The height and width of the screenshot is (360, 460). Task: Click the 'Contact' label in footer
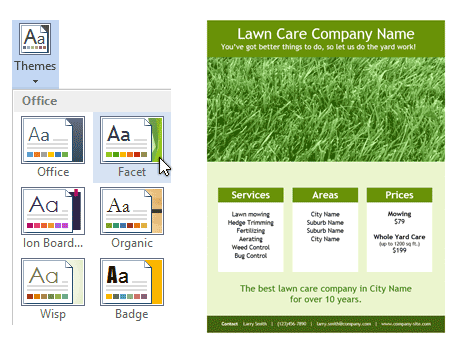(x=230, y=324)
